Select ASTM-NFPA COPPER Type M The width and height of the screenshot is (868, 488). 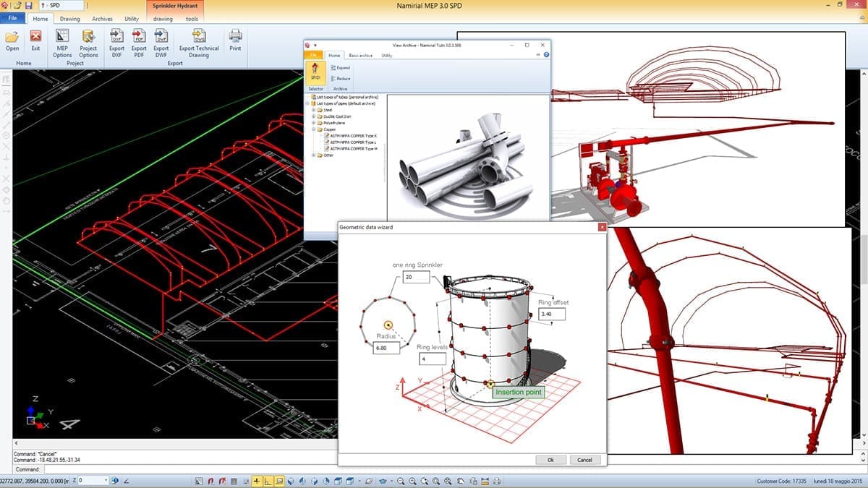[x=351, y=149]
